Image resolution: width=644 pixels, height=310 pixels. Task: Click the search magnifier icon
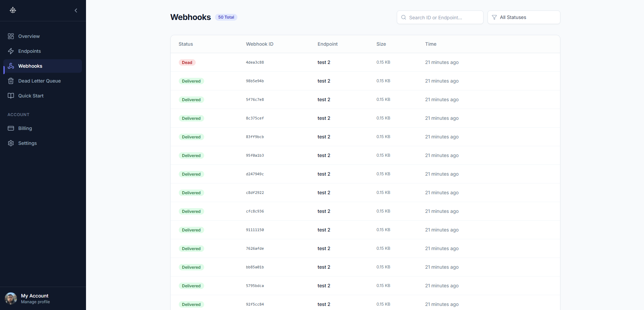point(404,17)
